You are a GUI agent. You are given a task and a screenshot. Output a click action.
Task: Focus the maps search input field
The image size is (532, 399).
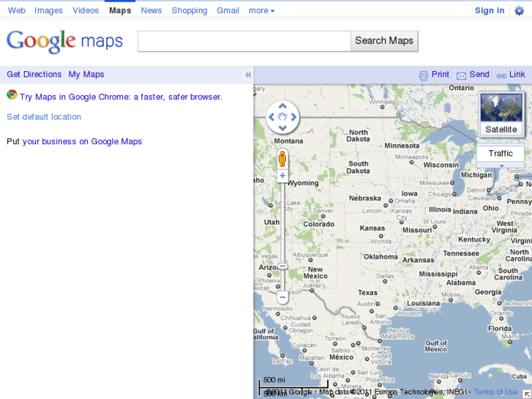coord(244,42)
